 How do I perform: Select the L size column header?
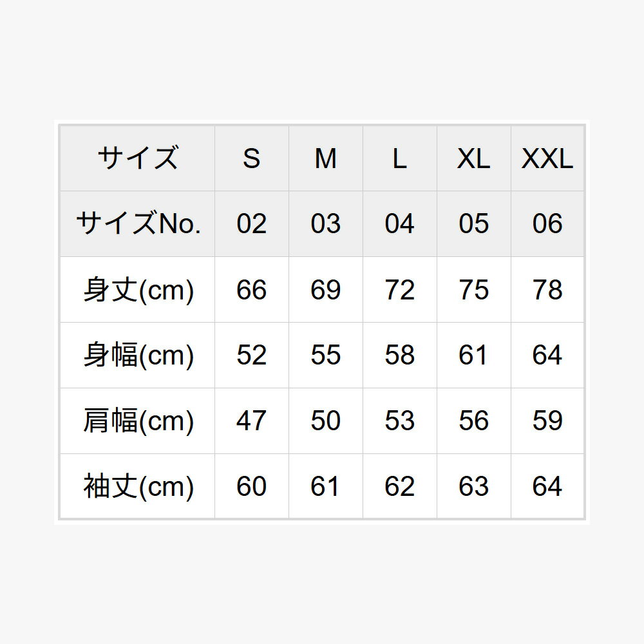(x=399, y=158)
